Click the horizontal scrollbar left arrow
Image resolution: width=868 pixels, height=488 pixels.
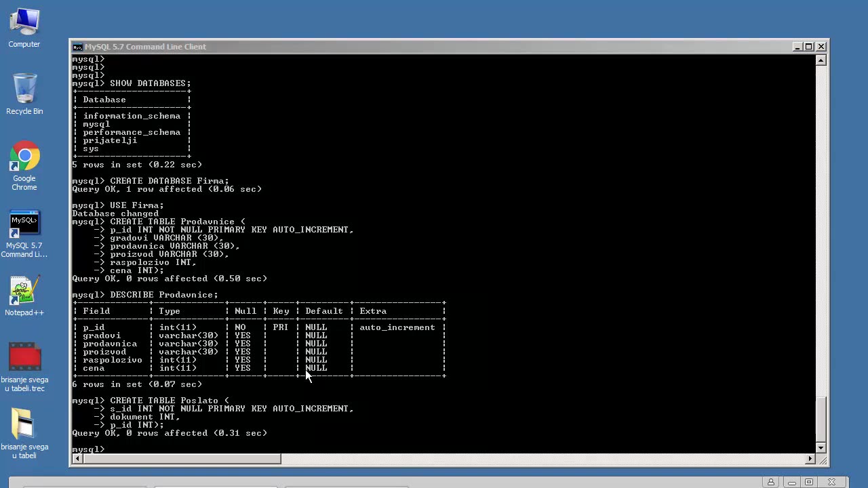77,459
